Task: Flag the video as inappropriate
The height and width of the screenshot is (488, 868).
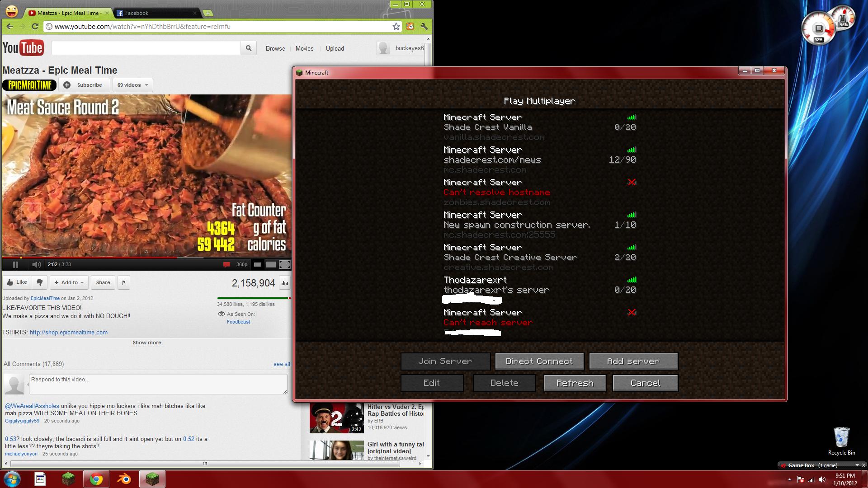Action: pos(124,282)
